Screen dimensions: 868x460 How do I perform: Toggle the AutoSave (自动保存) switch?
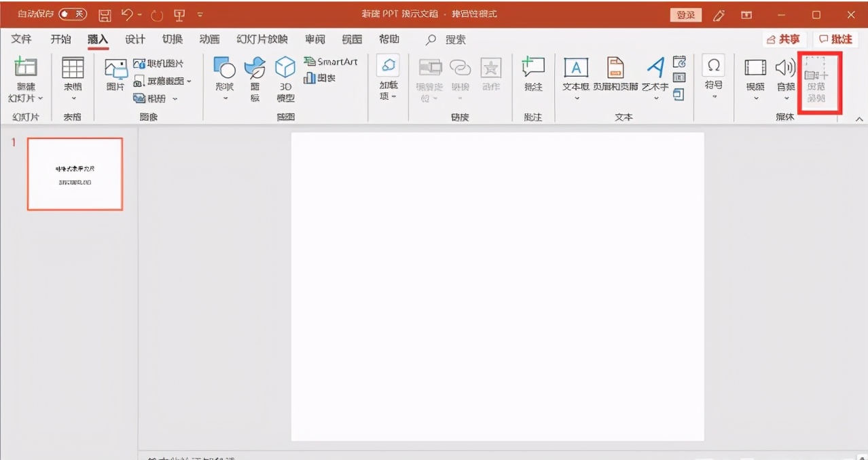pos(72,14)
